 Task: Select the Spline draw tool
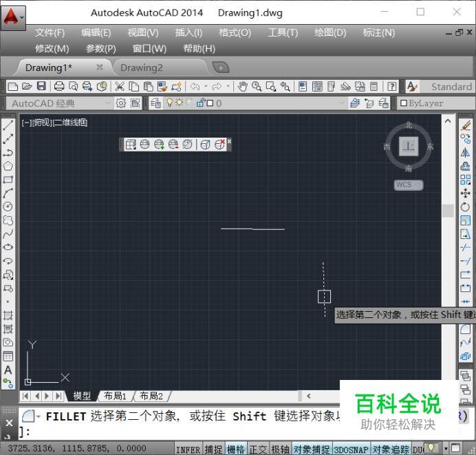coord(8,233)
